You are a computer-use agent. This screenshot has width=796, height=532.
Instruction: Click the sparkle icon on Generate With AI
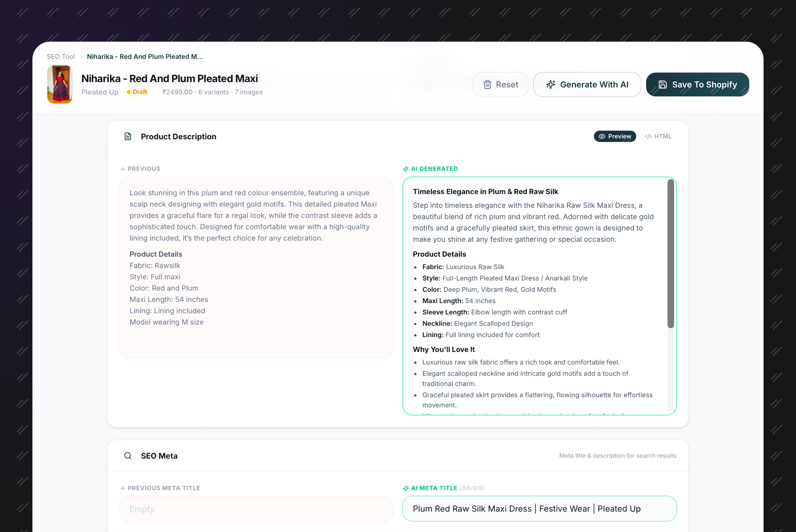click(x=551, y=84)
